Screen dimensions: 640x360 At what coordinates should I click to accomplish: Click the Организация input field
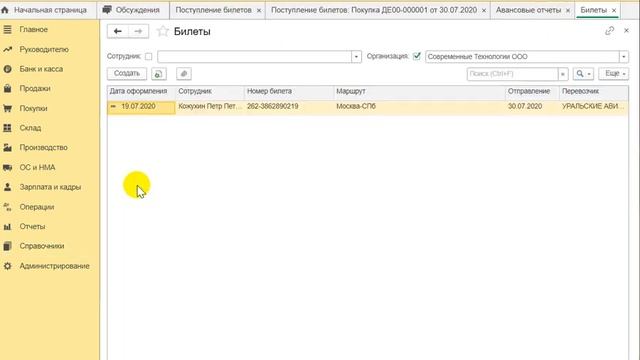click(522, 57)
